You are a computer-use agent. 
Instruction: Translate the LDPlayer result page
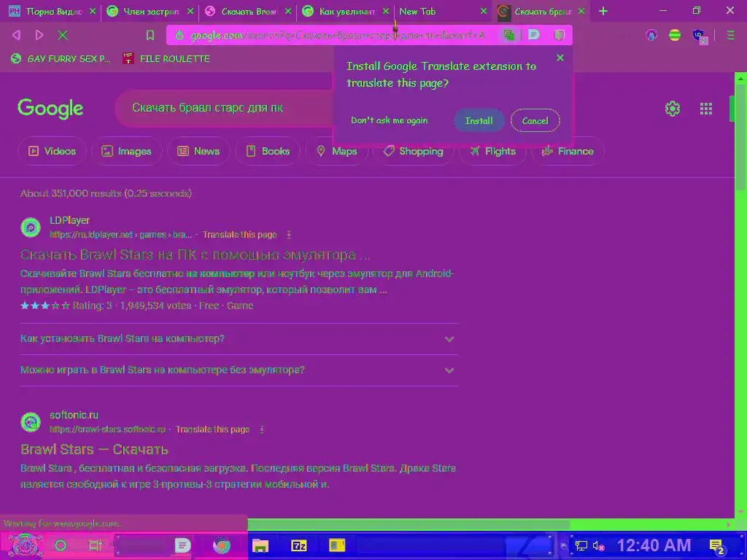tap(239, 235)
